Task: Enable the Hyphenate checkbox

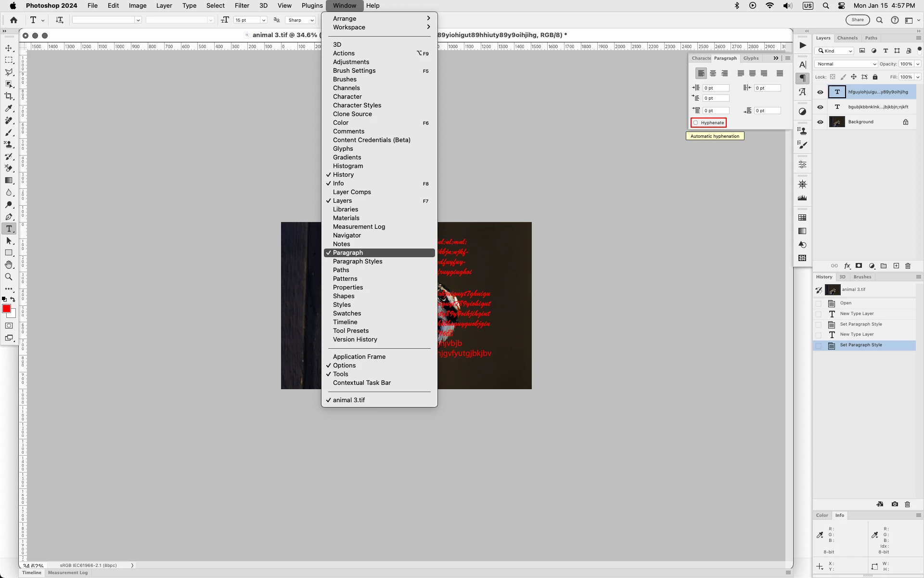Action: pos(695,123)
